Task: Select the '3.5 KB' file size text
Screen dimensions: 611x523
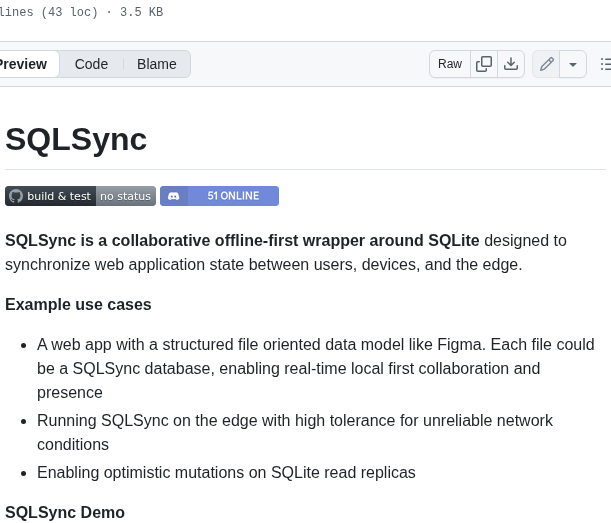Action: [x=141, y=12]
